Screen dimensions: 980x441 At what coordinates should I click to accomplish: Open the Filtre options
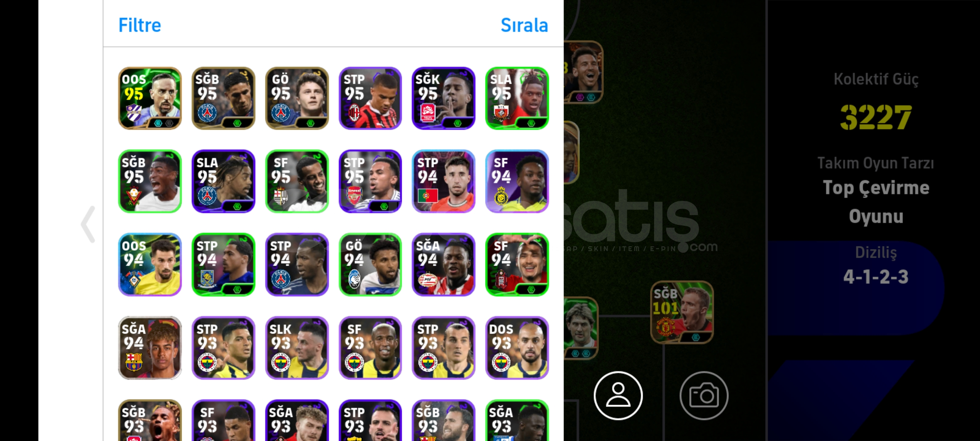point(140,25)
